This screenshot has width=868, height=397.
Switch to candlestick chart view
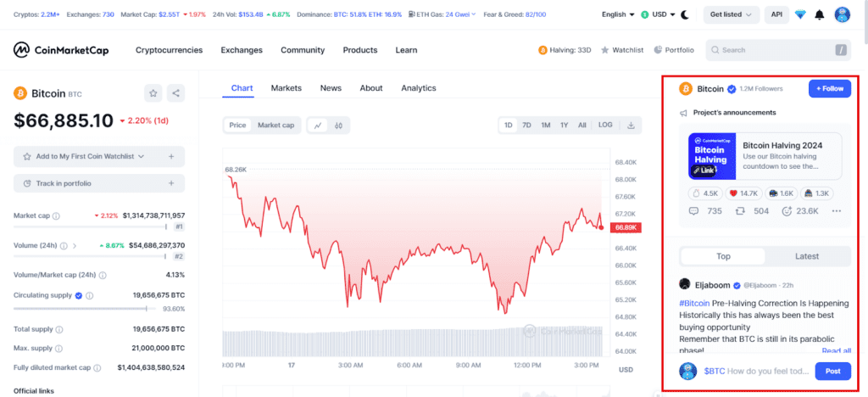pyautogui.click(x=338, y=126)
